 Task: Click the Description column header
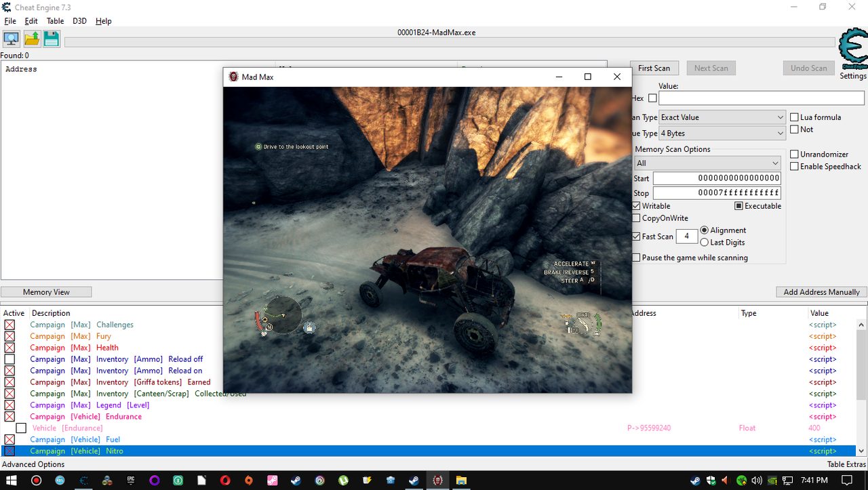[51, 313]
